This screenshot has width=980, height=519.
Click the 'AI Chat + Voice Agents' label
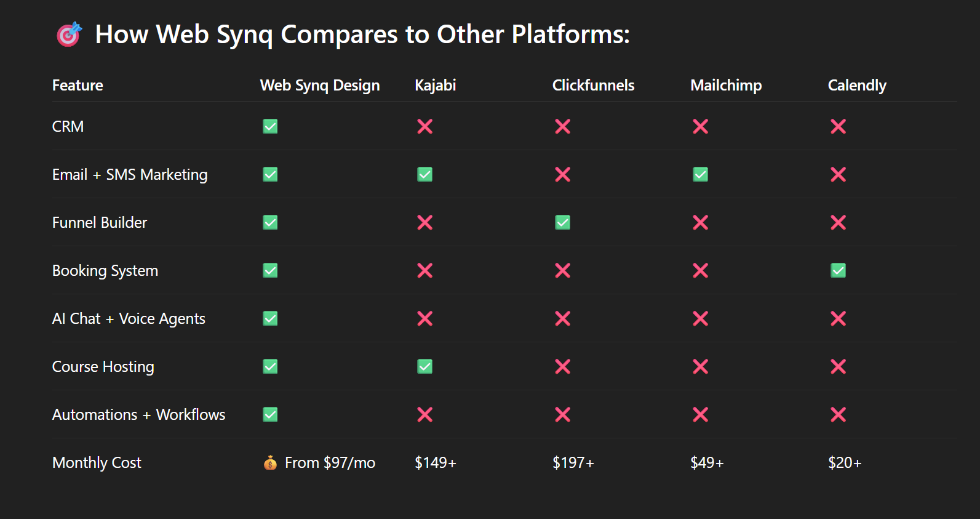point(129,319)
